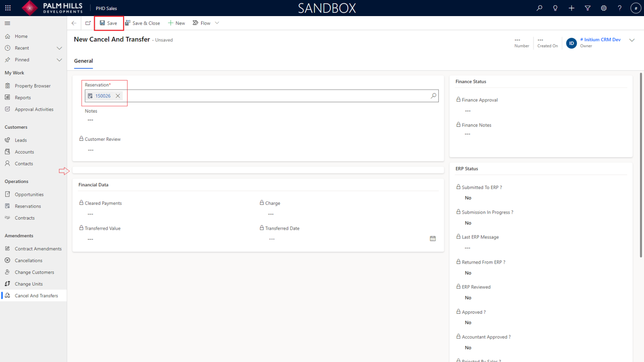This screenshot has width=644, height=362.
Task: Save the Cancel And Transfer record
Action: [109, 23]
